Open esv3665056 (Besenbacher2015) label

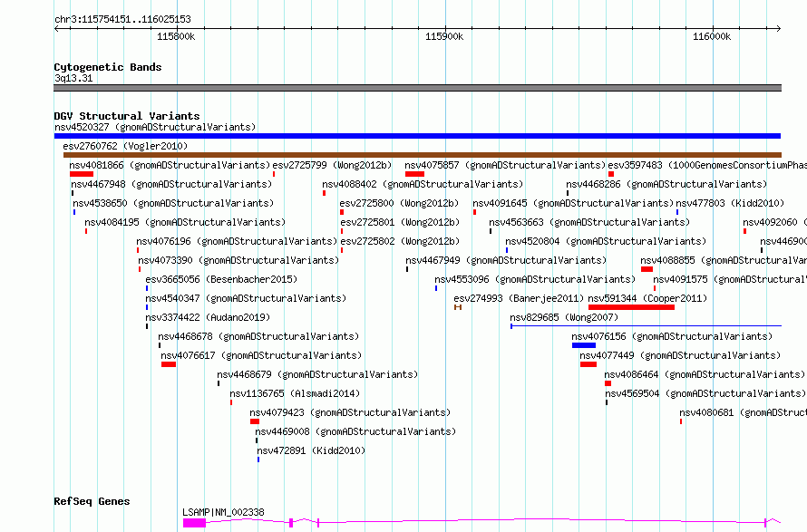click(221, 279)
